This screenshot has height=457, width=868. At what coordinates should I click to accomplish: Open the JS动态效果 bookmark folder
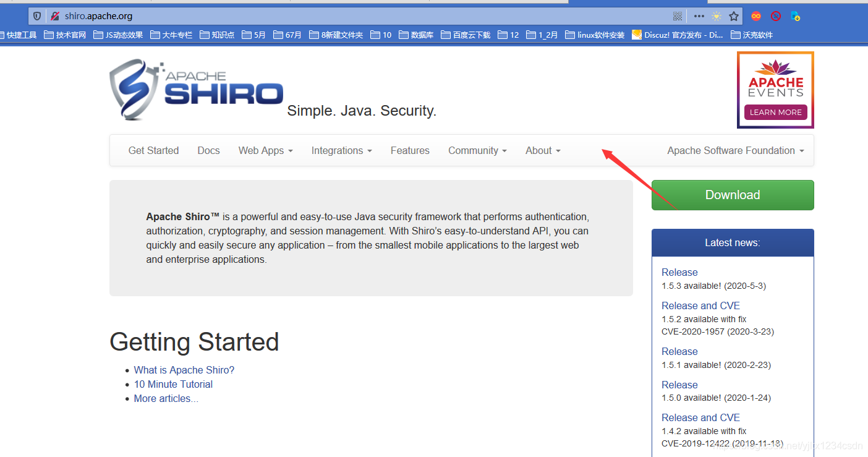pos(118,35)
